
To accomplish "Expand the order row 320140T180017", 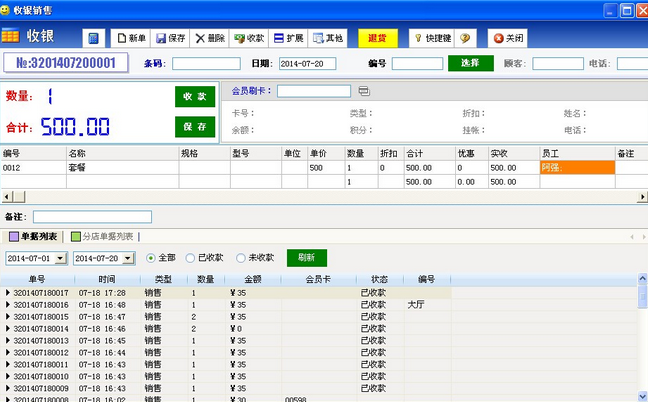I will click(x=9, y=293).
